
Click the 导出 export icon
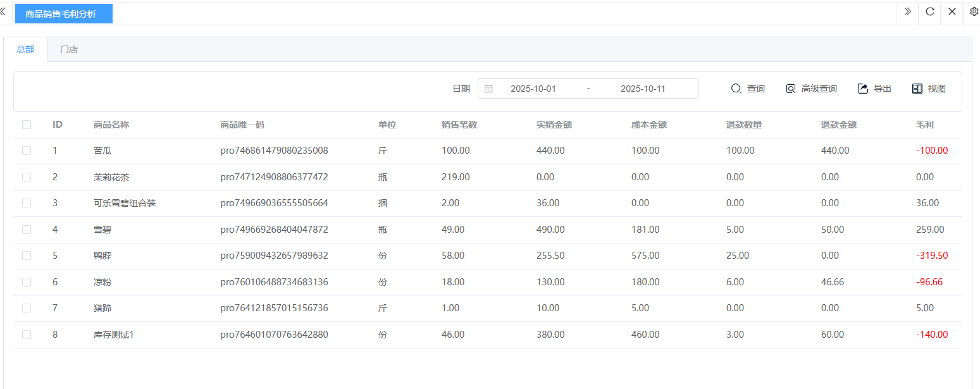tap(862, 89)
